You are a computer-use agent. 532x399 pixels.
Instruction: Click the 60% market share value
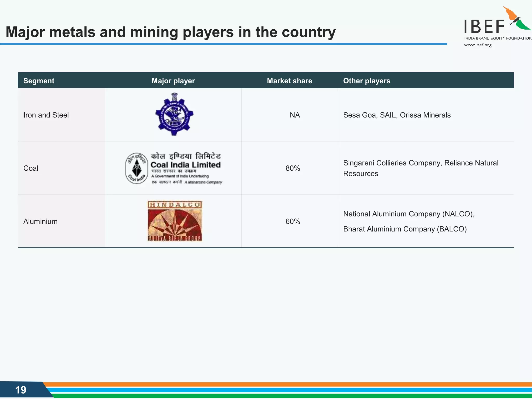tap(293, 222)
